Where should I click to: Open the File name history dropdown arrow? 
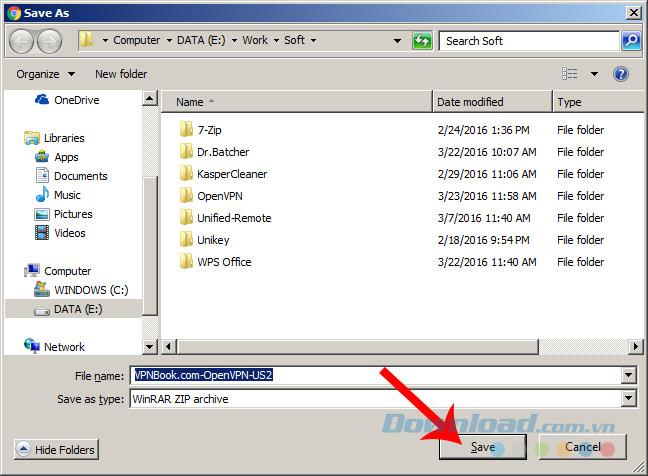coord(628,376)
